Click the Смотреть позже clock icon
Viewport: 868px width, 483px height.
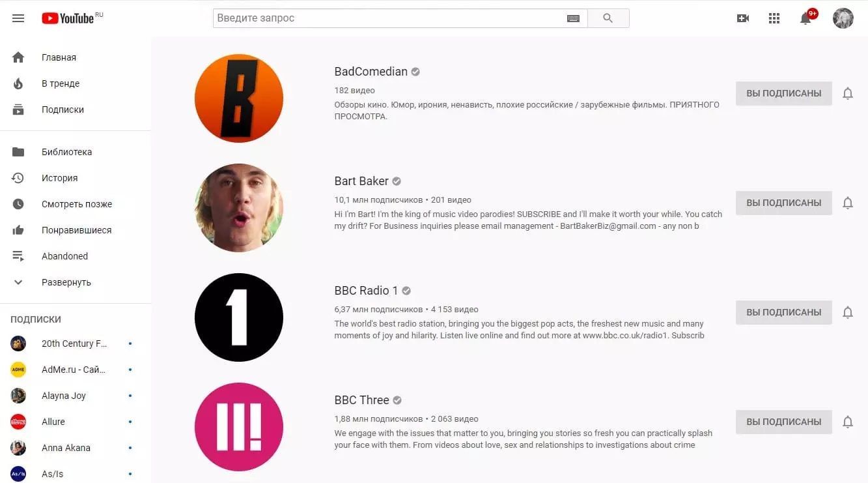[18, 204]
